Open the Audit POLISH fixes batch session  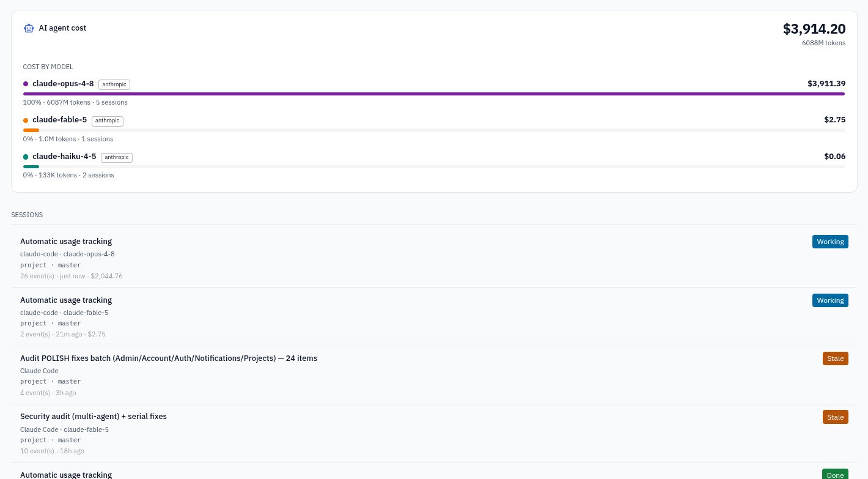[434, 375]
